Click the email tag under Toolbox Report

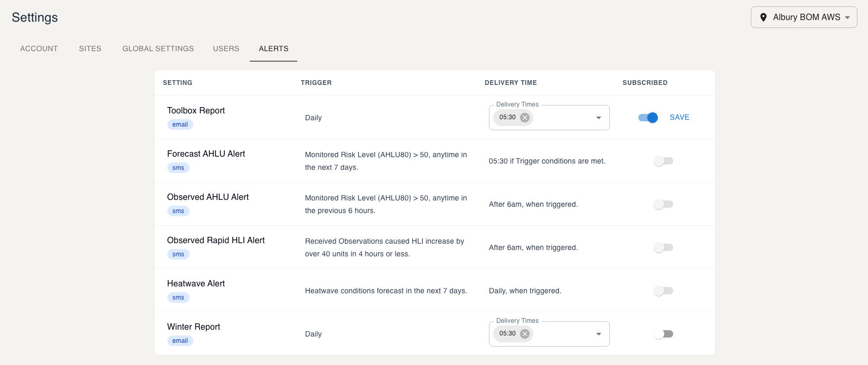point(180,124)
